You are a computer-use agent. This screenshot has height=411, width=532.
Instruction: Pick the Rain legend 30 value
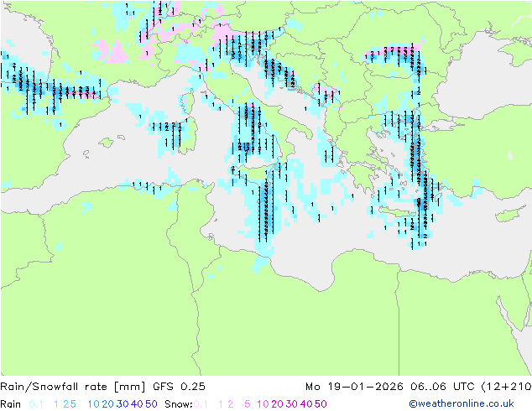[x=123, y=404]
